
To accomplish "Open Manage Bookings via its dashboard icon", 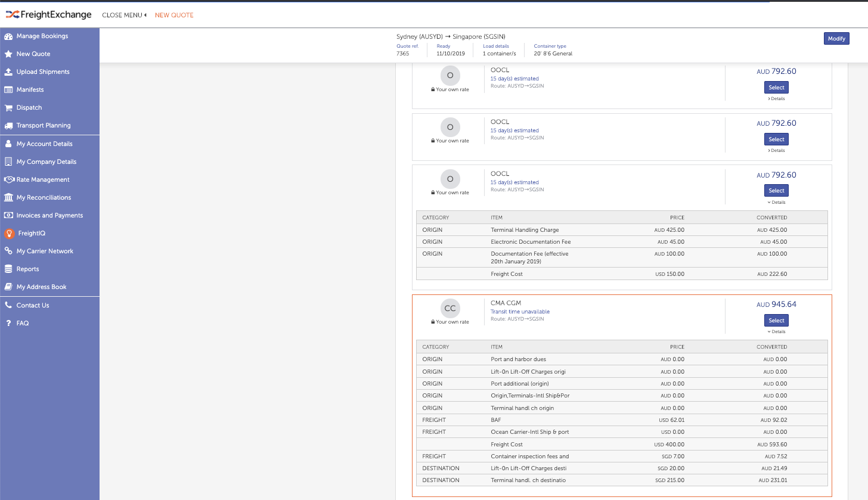I will coord(8,36).
